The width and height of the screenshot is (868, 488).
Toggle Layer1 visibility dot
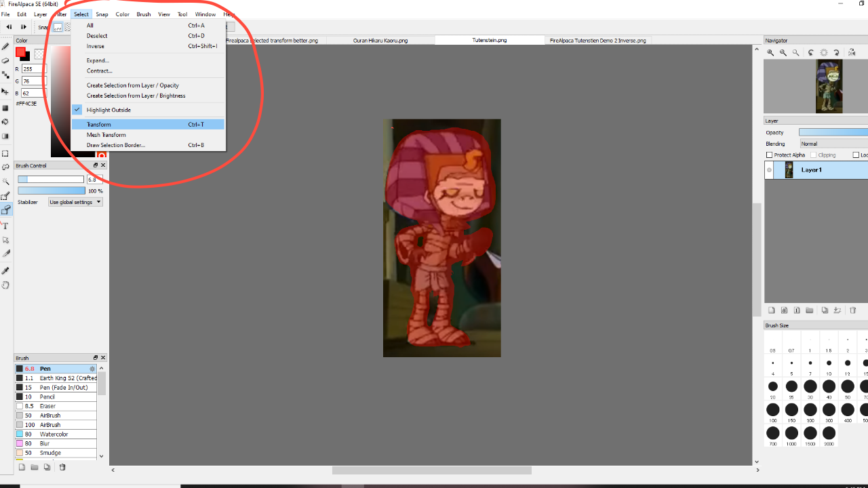point(769,170)
